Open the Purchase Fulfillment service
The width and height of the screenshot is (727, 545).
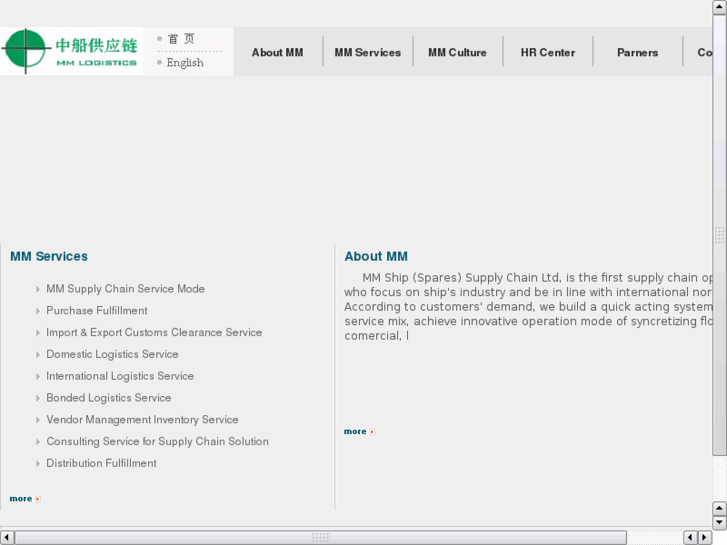pos(96,310)
